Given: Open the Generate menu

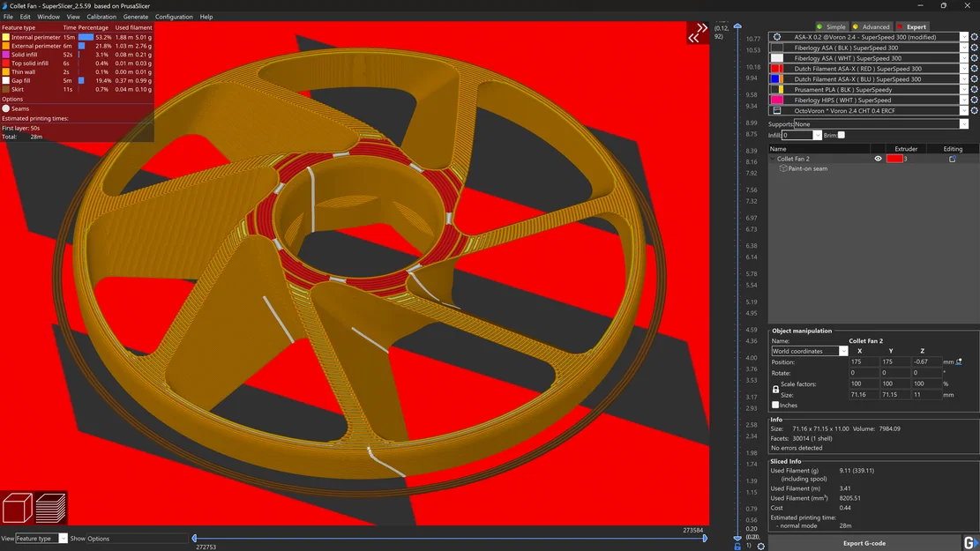Looking at the screenshot, I should tap(136, 17).
